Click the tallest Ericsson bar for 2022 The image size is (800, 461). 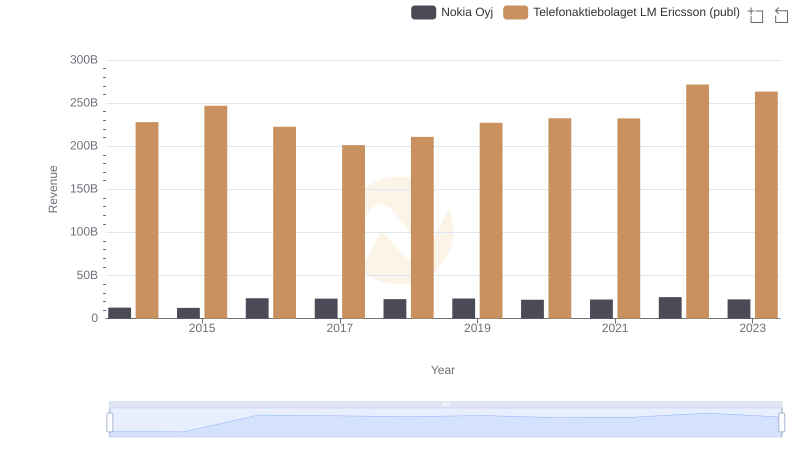(697, 201)
